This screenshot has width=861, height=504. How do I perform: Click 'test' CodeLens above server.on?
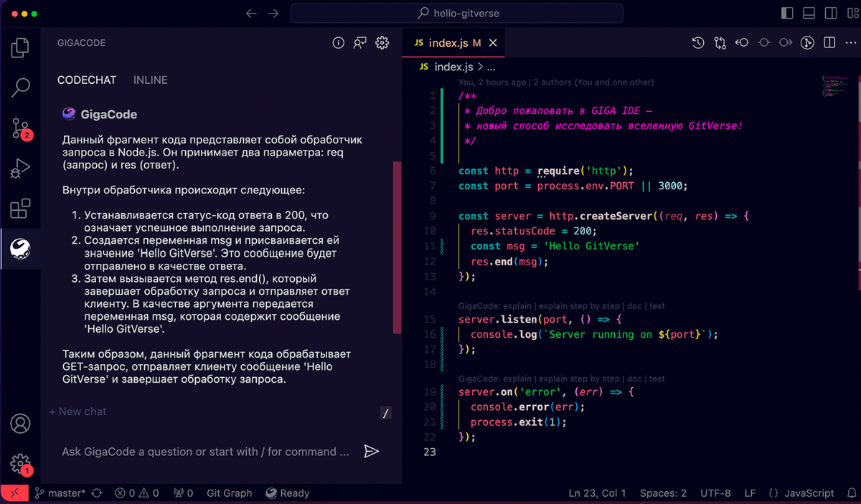[x=657, y=379]
